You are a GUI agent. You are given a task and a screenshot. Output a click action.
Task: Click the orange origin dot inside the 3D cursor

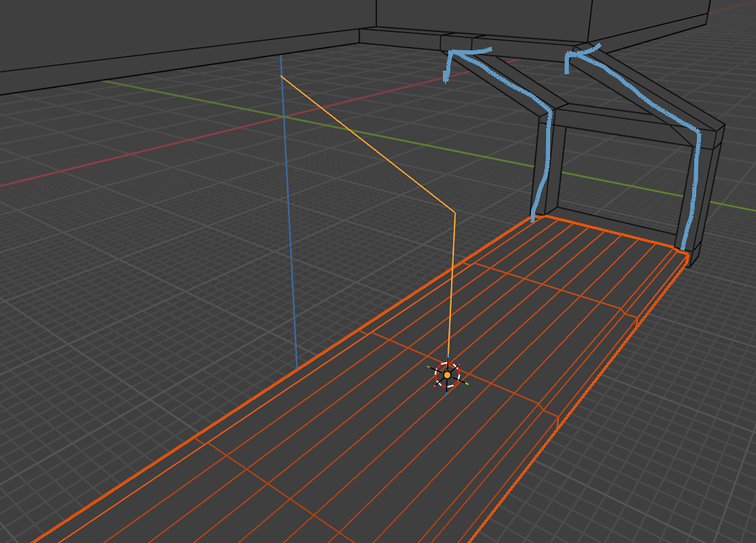447,375
